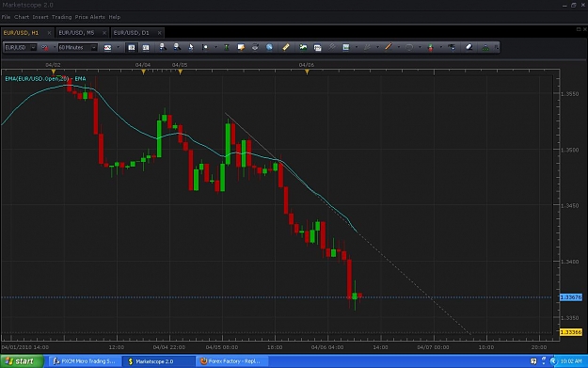Click the greyed-out pin icon
Image resolution: width=588 pixels, height=368 pixels.
coord(331,47)
